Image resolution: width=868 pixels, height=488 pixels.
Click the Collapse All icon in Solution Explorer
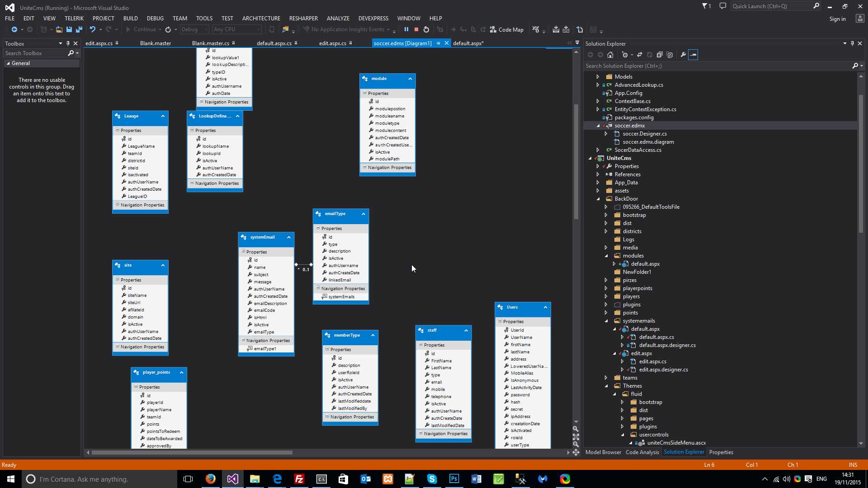coord(660,55)
